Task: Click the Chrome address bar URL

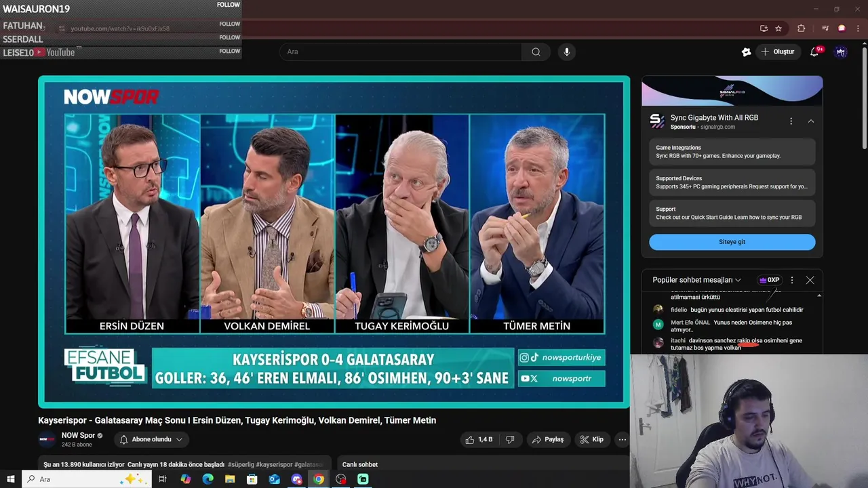Action: point(120,28)
